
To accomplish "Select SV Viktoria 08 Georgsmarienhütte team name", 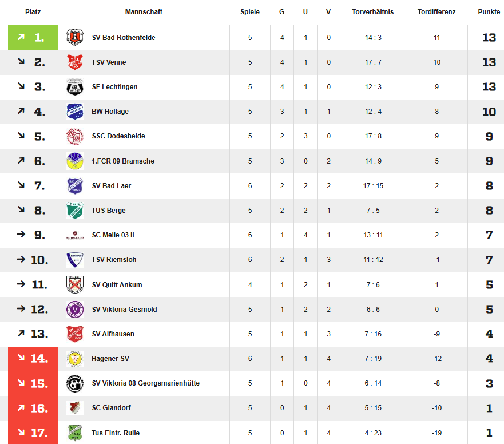I will [x=146, y=383].
